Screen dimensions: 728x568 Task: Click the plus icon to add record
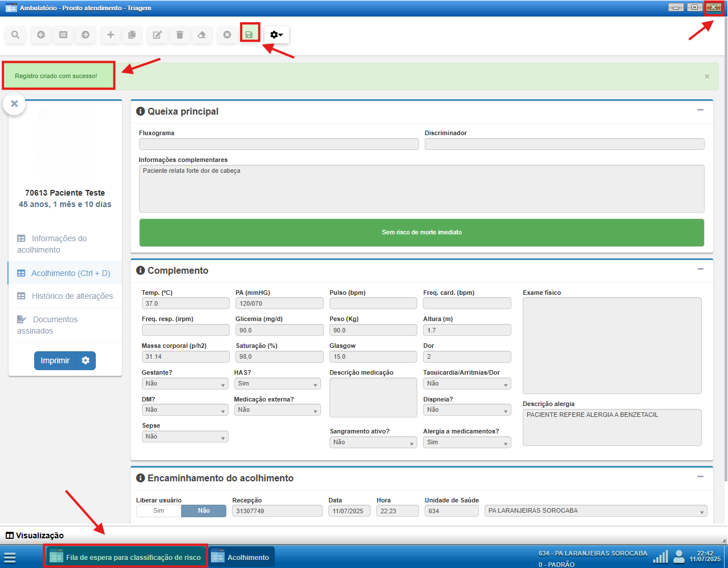click(x=111, y=35)
